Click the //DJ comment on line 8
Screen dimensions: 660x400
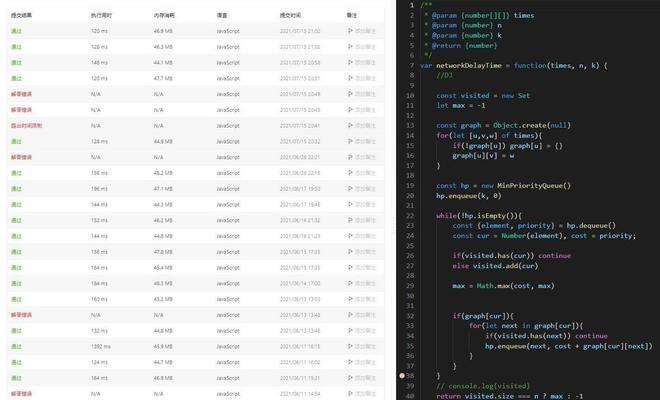tap(444, 75)
